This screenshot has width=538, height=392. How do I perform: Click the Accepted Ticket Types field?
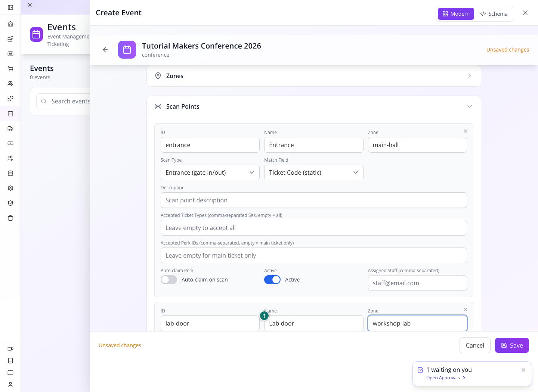click(x=314, y=228)
